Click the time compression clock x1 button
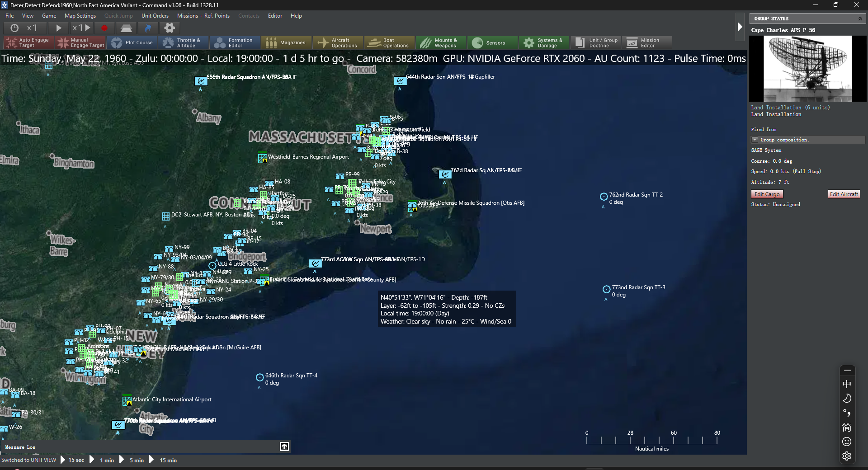 pyautogui.click(x=25, y=28)
